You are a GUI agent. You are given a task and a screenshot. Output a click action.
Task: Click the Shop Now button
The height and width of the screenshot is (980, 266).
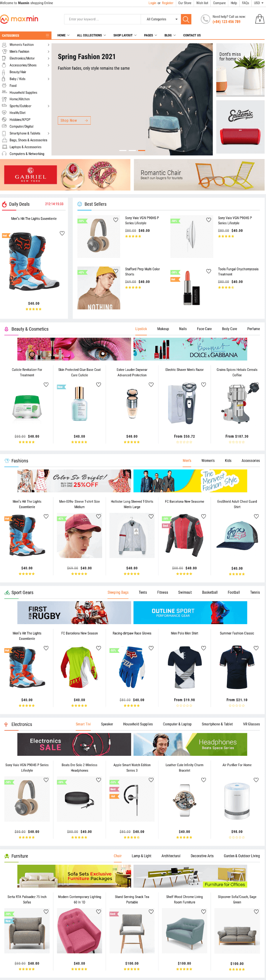click(x=74, y=121)
